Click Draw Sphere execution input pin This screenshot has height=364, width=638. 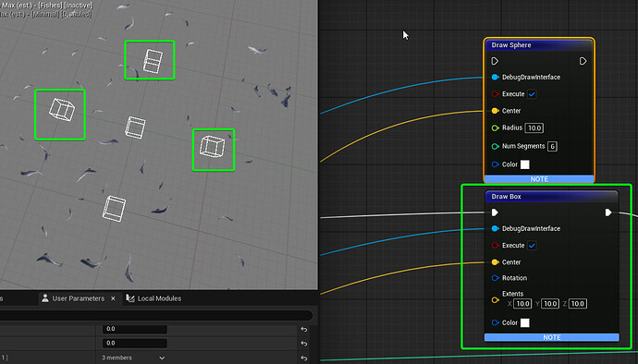click(x=495, y=61)
